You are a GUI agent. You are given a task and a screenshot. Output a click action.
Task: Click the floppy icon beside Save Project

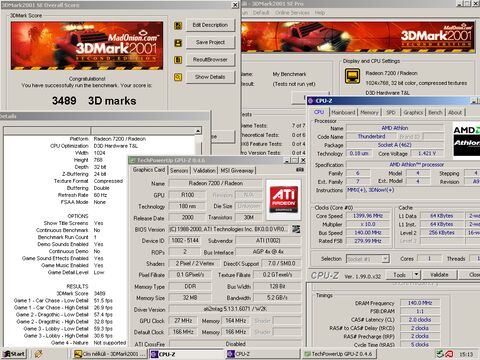coord(178,43)
